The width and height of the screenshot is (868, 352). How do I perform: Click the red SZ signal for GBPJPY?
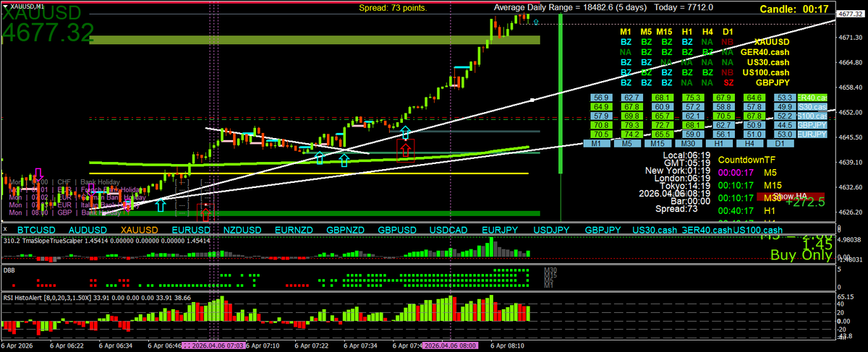click(x=728, y=83)
